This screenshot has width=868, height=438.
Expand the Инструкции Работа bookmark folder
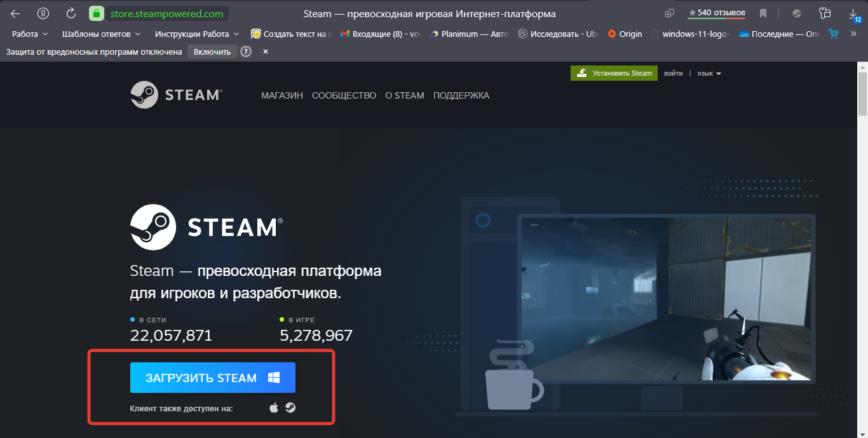(196, 34)
